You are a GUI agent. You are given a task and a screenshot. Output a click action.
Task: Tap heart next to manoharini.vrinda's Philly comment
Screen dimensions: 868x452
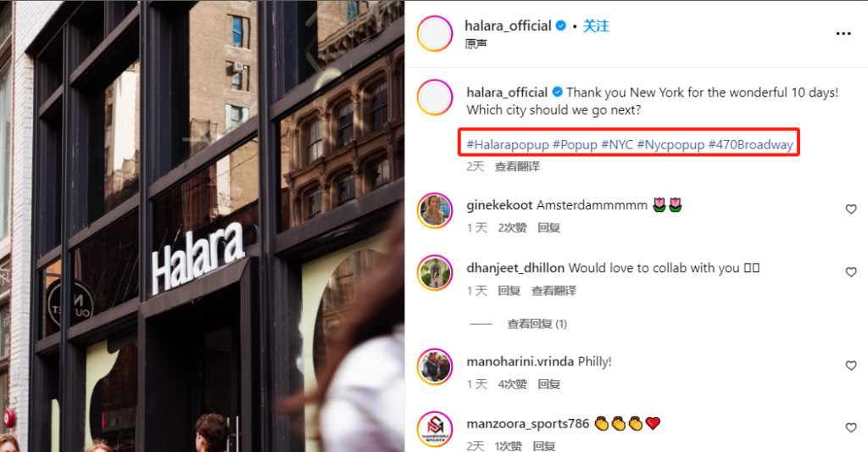point(851,366)
